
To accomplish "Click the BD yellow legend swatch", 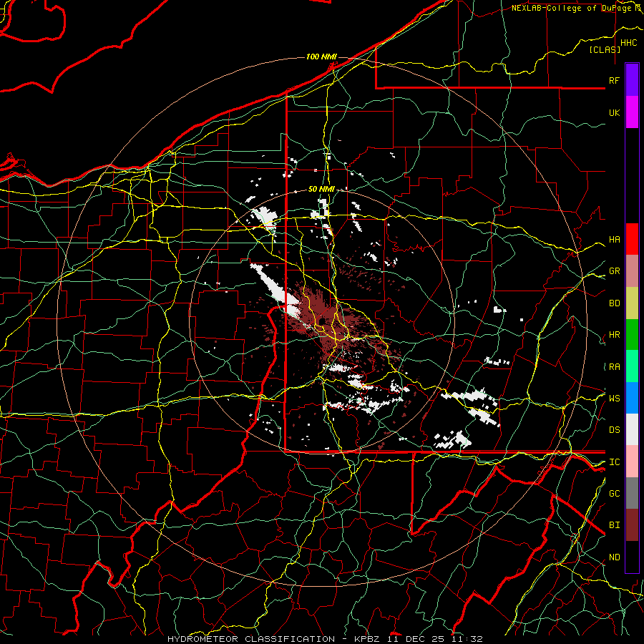I will (x=632, y=303).
